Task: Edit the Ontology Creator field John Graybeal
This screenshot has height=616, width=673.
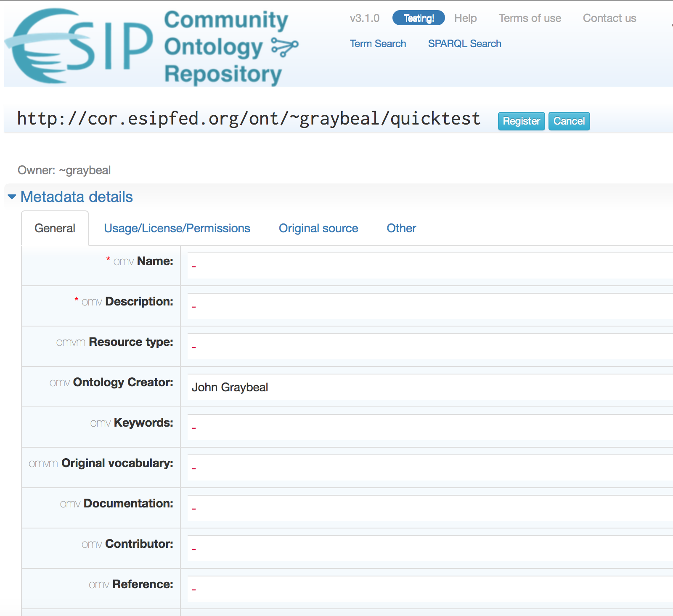Action: pyautogui.click(x=430, y=387)
